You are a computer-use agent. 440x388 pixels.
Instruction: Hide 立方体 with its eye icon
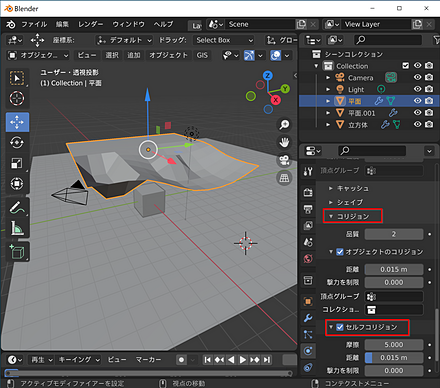pos(417,124)
